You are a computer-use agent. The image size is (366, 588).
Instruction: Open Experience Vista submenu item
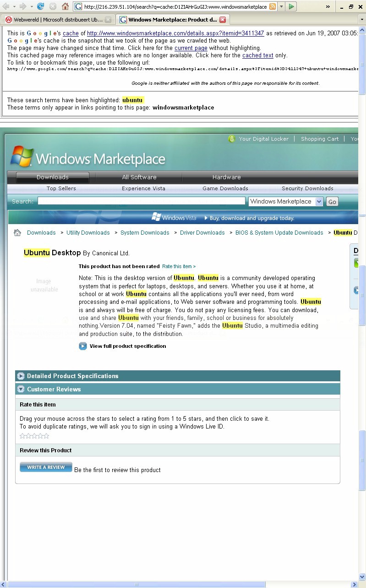(143, 188)
